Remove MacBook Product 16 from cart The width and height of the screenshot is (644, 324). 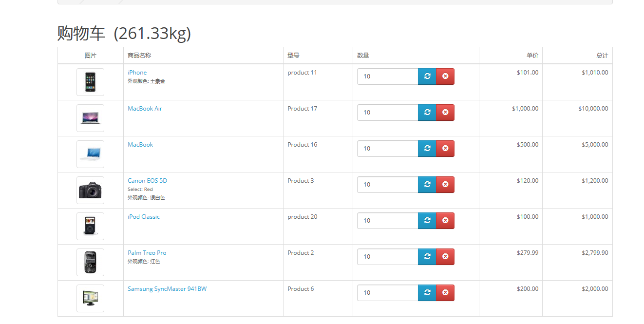click(x=445, y=149)
